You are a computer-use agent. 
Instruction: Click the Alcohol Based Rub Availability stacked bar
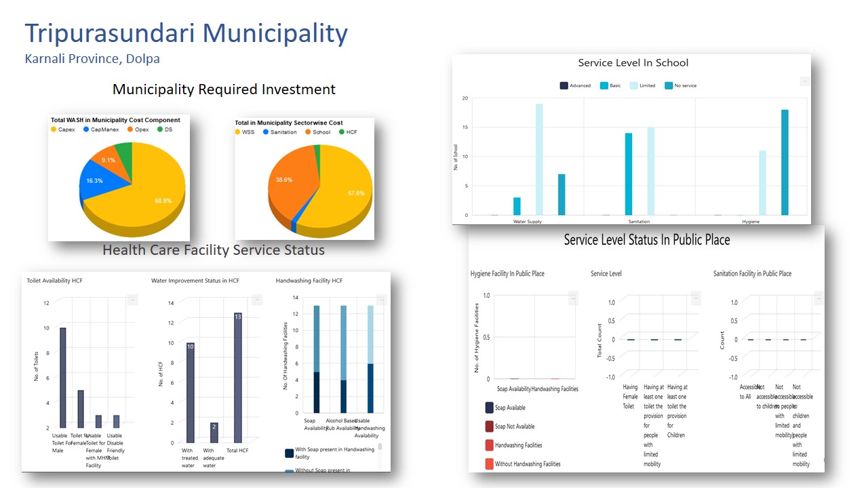343,359
